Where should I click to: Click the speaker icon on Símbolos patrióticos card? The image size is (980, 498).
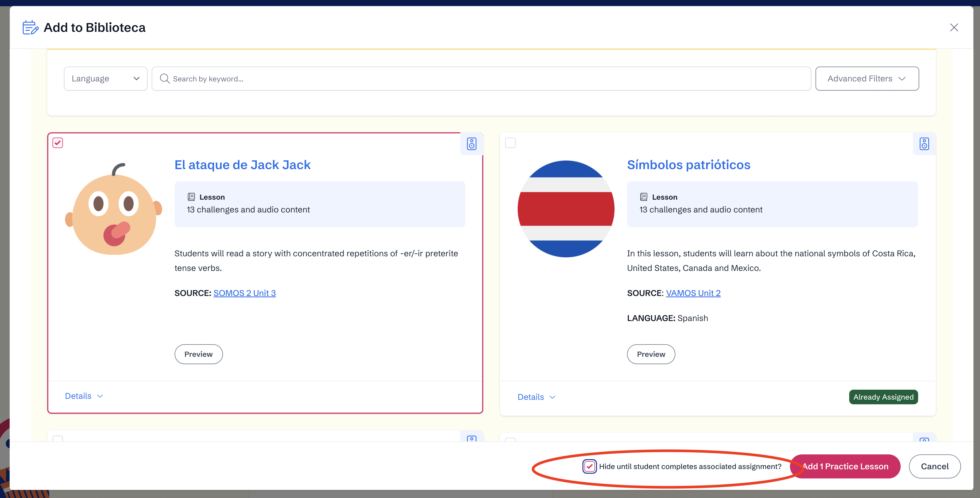924,144
